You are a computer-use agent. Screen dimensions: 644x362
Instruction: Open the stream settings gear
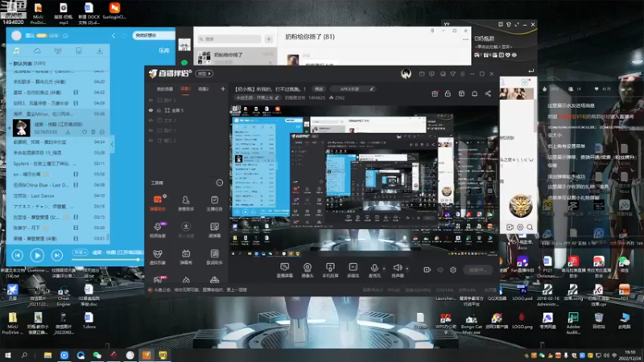point(453,269)
